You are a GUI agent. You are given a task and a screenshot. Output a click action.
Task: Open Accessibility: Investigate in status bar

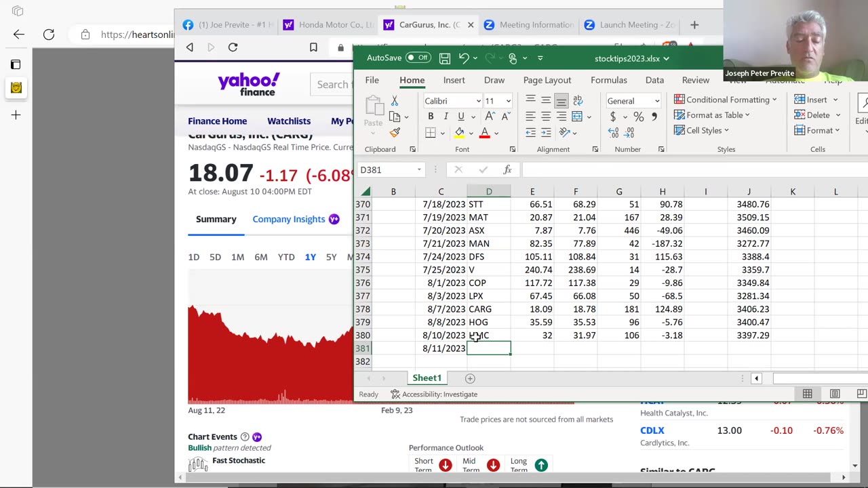(434, 394)
